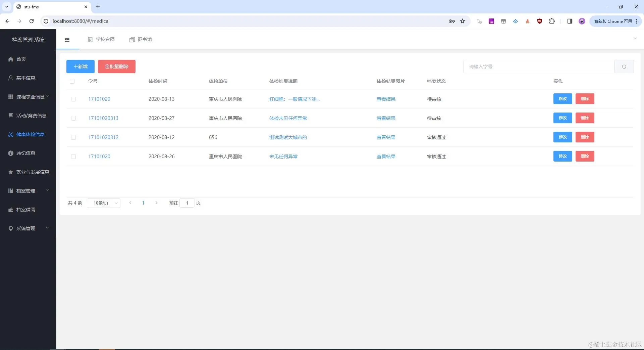
Task: Focus the 请输入学号 search field
Action: coord(539,67)
